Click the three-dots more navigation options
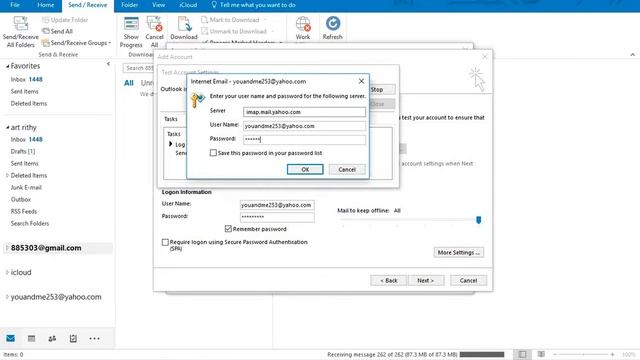The height and width of the screenshot is (360, 640). [x=94, y=338]
